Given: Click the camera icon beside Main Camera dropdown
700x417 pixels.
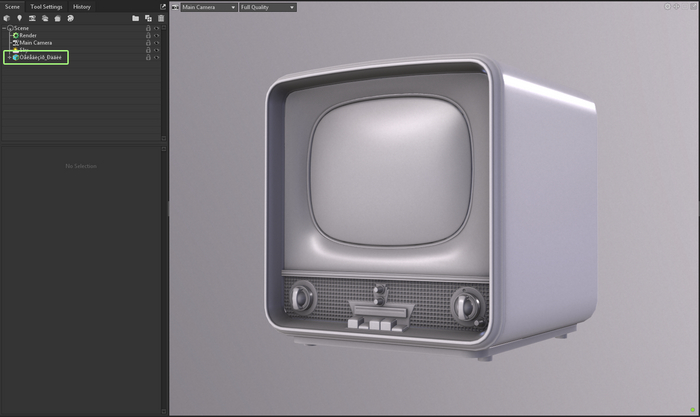Looking at the screenshot, I should pyautogui.click(x=175, y=7).
